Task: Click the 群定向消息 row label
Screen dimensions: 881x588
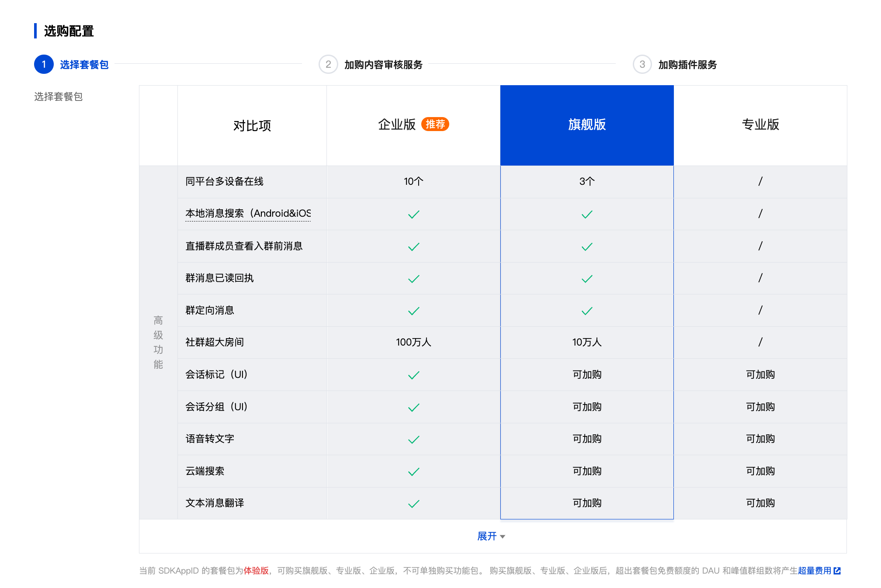Action: (x=210, y=310)
